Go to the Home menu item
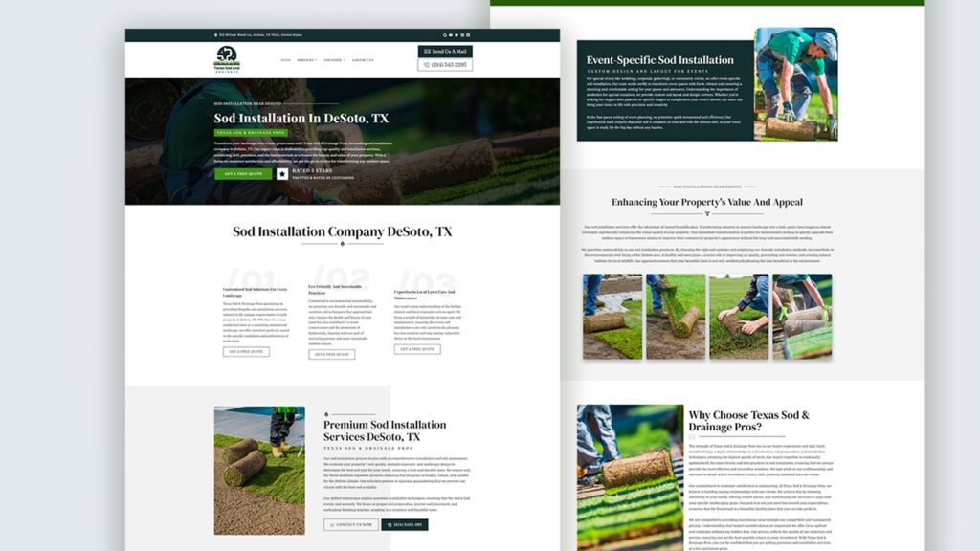 285,60
